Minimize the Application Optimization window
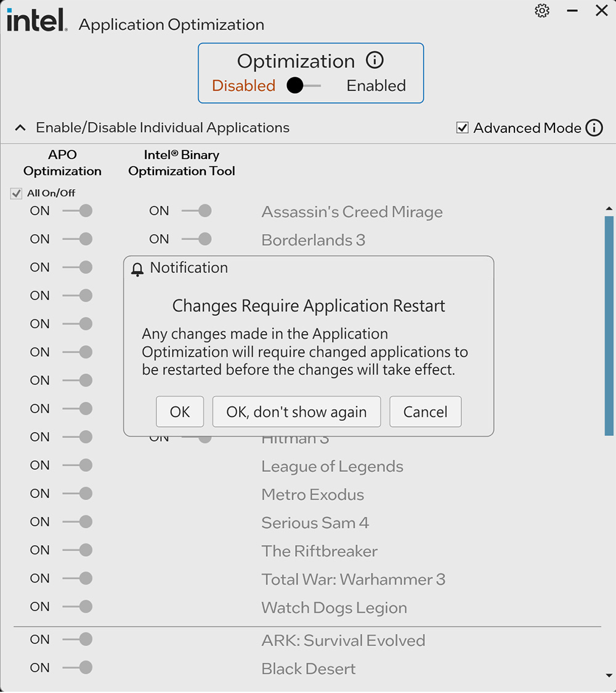The width and height of the screenshot is (616, 693). [x=572, y=11]
